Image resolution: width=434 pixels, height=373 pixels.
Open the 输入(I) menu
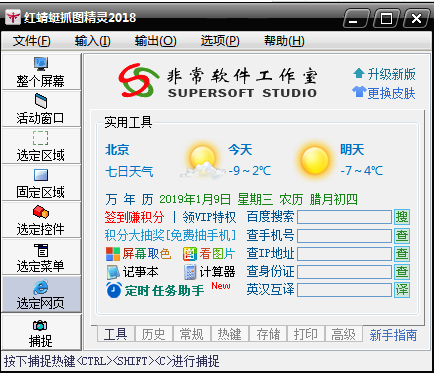point(92,41)
